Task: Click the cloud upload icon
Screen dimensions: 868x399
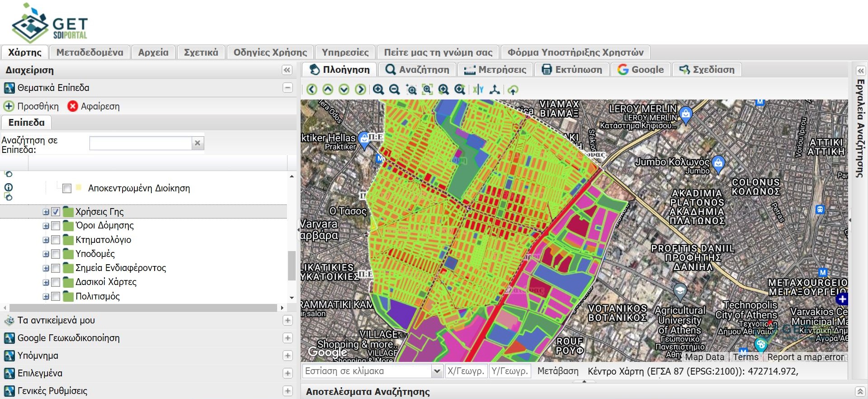Action: point(513,90)
